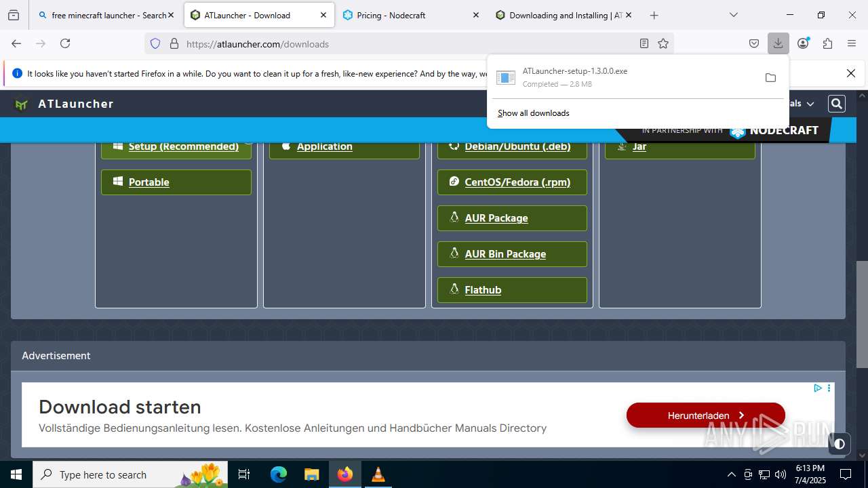Go back to the previous page
This screenshot has width=868, height=488.
tap(16, 43)
